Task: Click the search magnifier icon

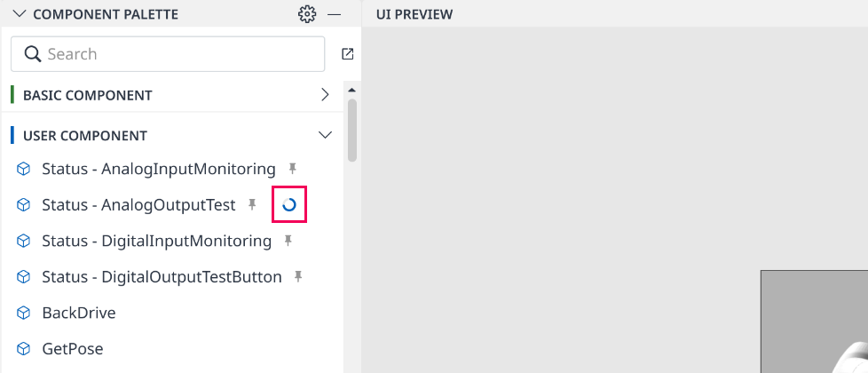Action: click(x=33, y=54)
